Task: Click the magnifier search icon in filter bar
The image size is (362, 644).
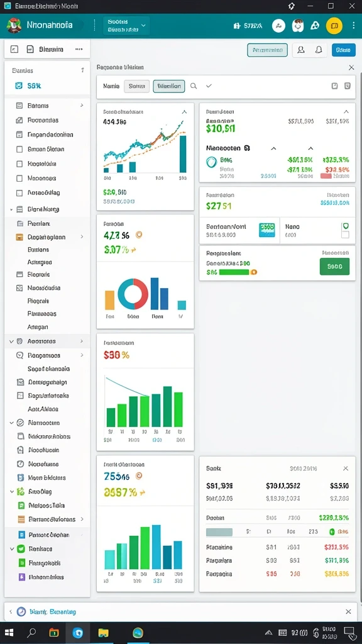Action: click(x=194, y=86)
